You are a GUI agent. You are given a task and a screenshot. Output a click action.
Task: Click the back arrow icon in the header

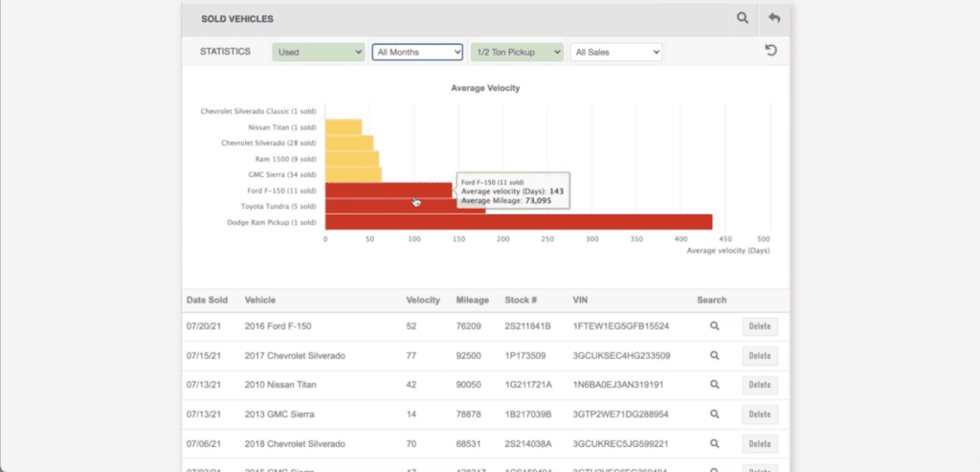[x=773, y=18]
